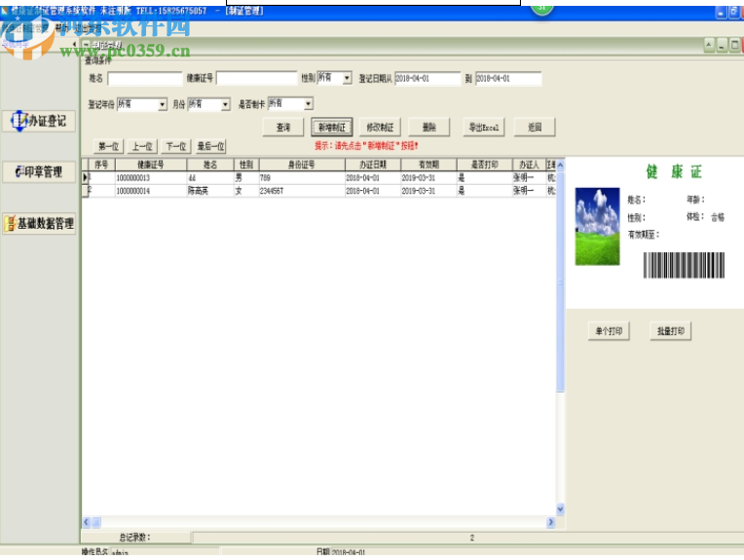Click the 导出Excel button
Viewport: 744px width, 560px height.
click(x=484, y=128)
